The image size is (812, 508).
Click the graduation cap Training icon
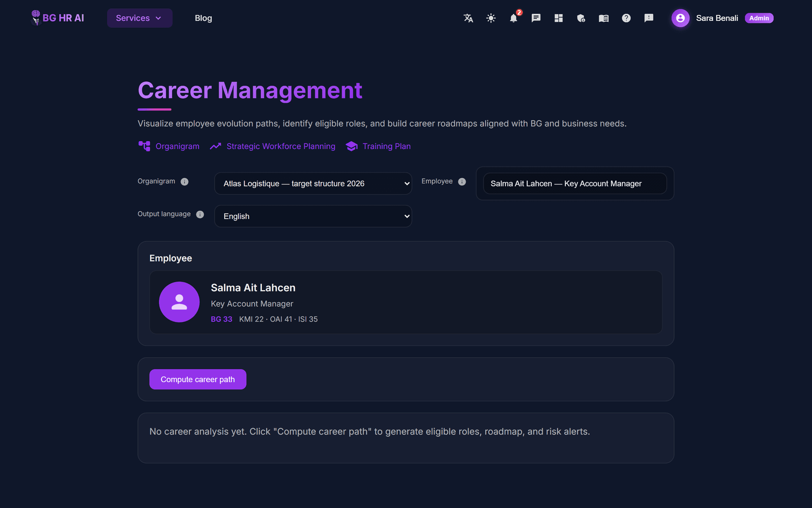click(x=352, y=146)
